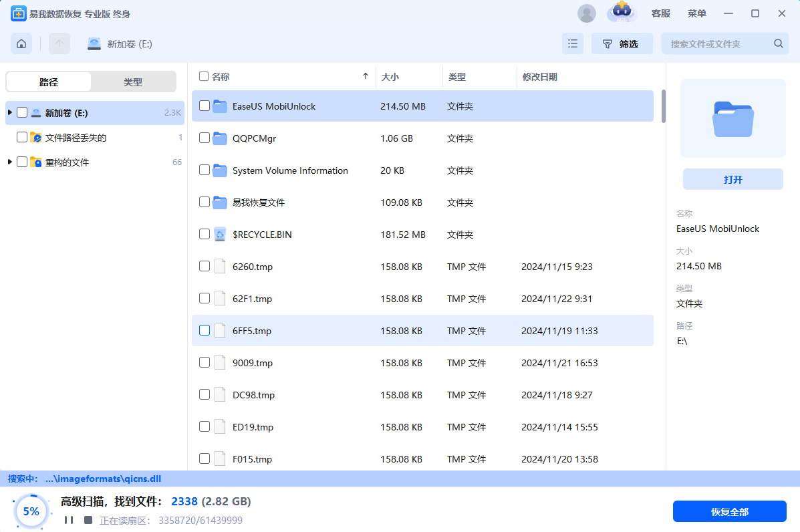Click the 文件路径丢失的 folder icon in tree
Screen dimensions: 800x532
pyautogui.click(x=35, y=137)
